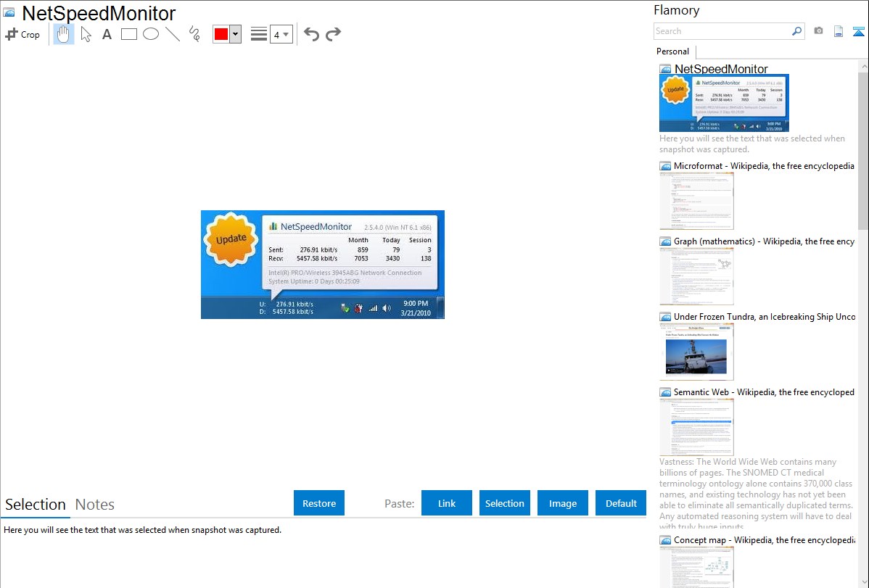Click the line thickness icon
Image resolution: width=869 pixels, height=588 pixels.
point(259,34)
